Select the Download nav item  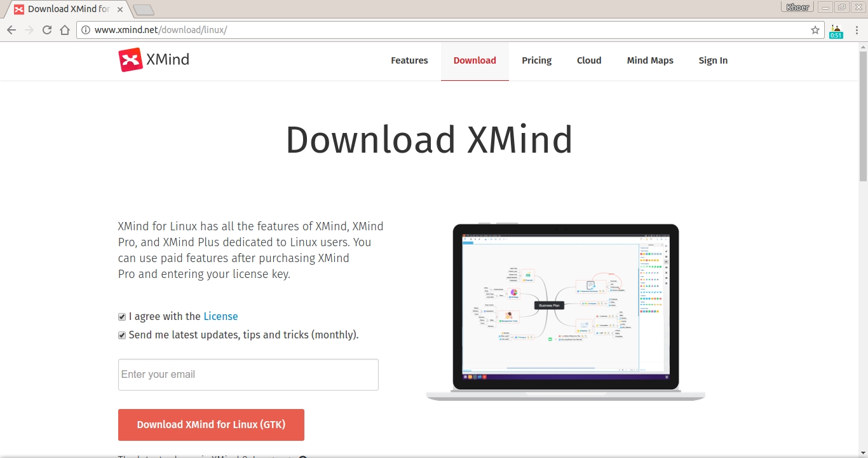[475, 60]
